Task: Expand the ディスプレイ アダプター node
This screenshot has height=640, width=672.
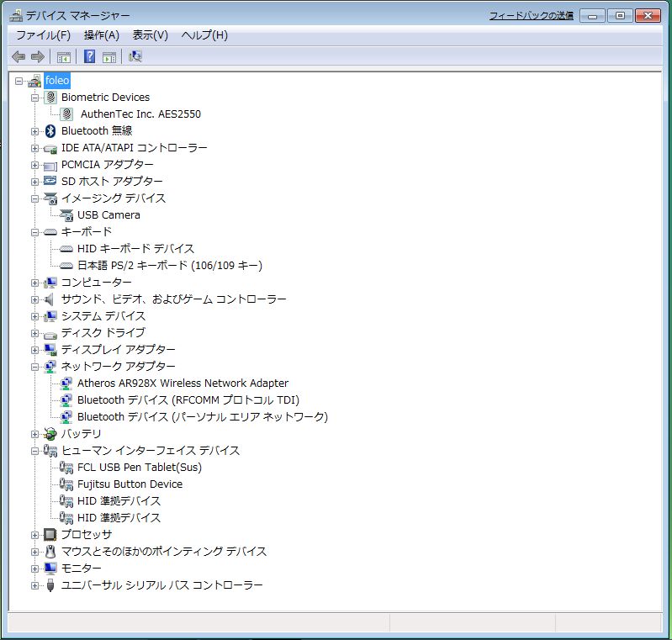Action: pos(35,350)
